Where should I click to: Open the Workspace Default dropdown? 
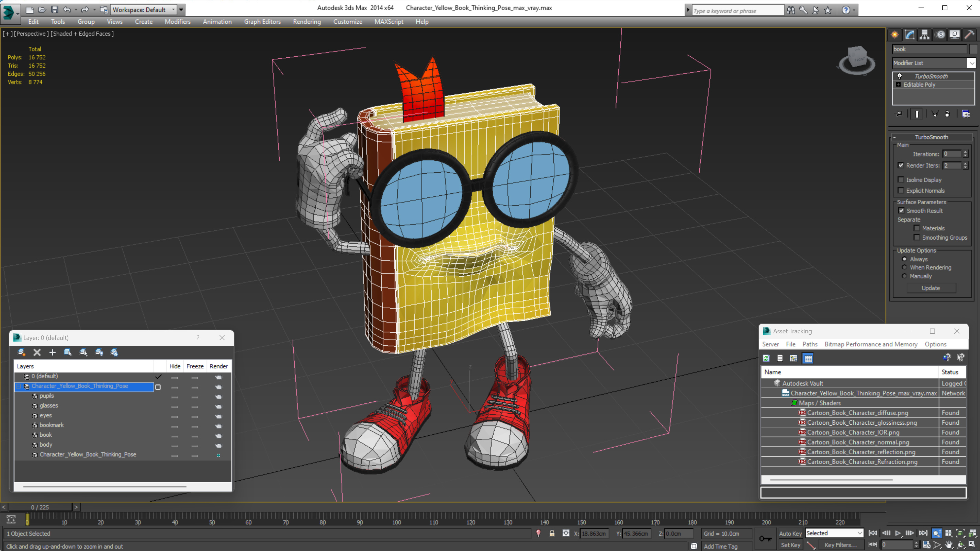144,10
